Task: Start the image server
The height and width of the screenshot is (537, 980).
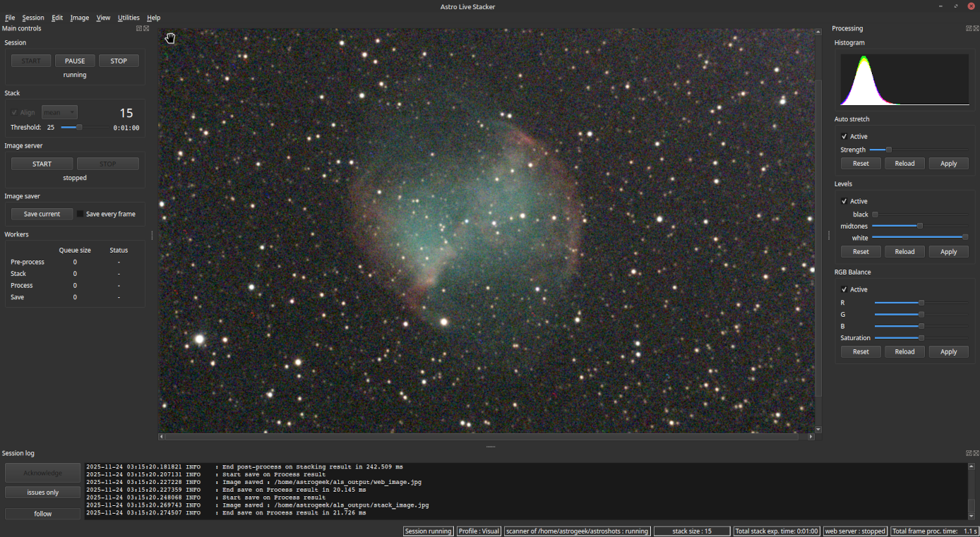Action: 41,163
